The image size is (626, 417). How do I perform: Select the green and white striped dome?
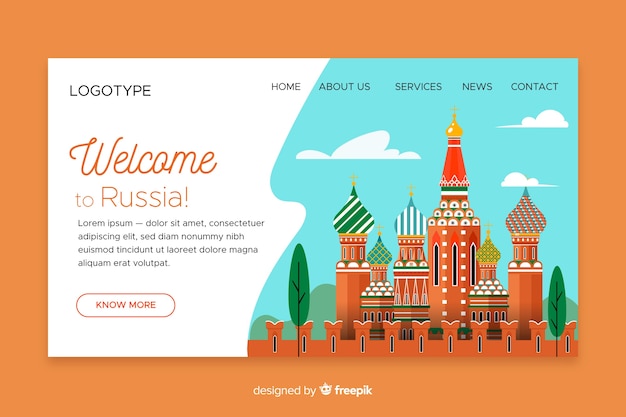[x=353, y=213]
